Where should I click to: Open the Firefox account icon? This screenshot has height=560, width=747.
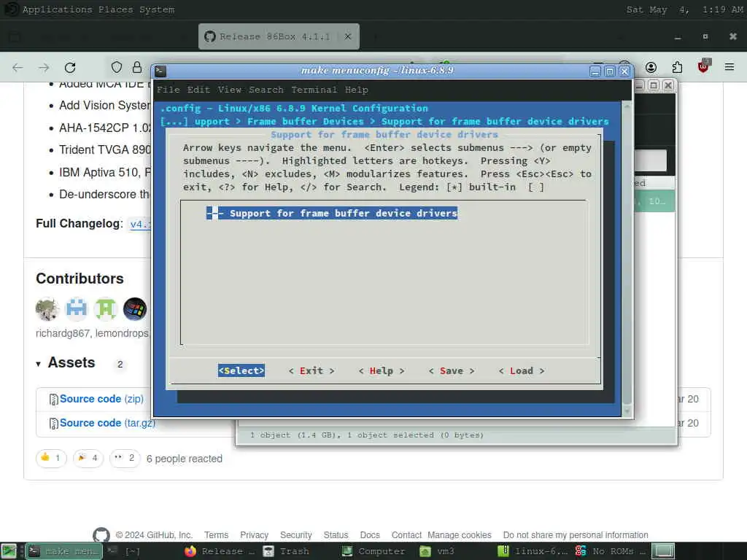651,67
